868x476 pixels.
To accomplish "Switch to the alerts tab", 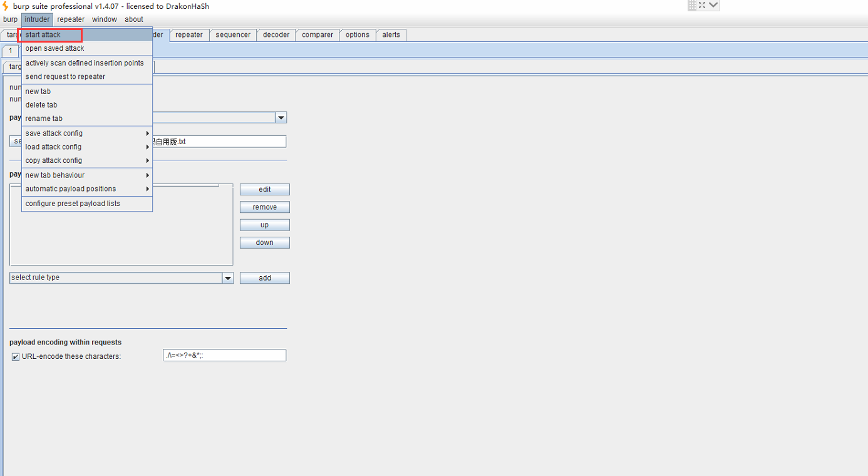I will [x=391, y=35].
